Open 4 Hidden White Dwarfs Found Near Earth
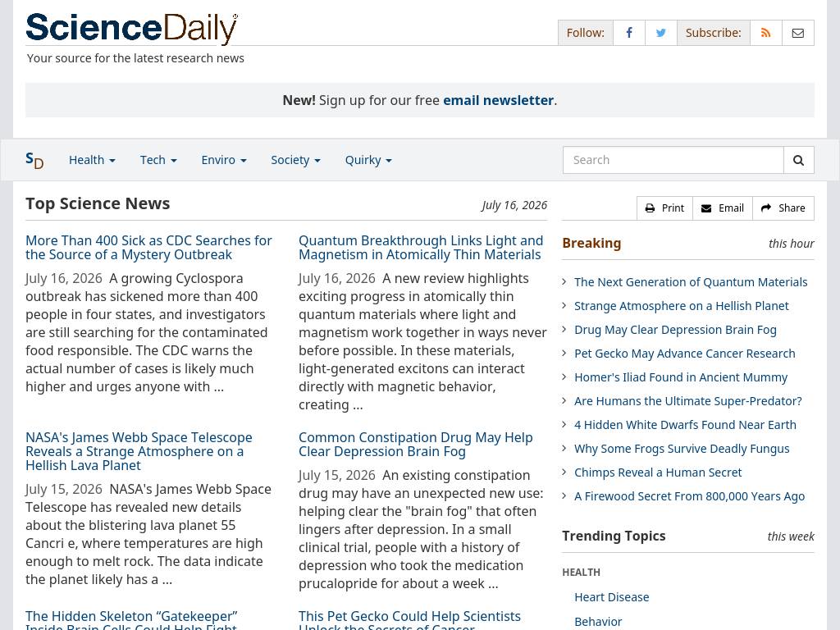 pos(685,425)
